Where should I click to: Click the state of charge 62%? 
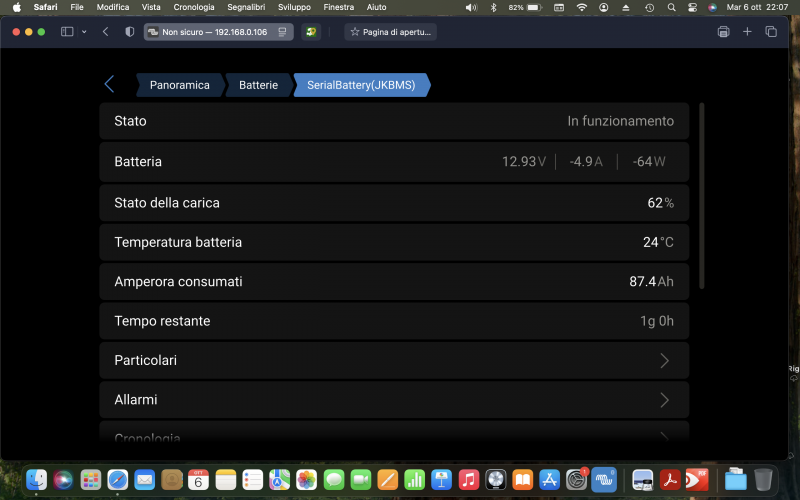tap(661, 203)
